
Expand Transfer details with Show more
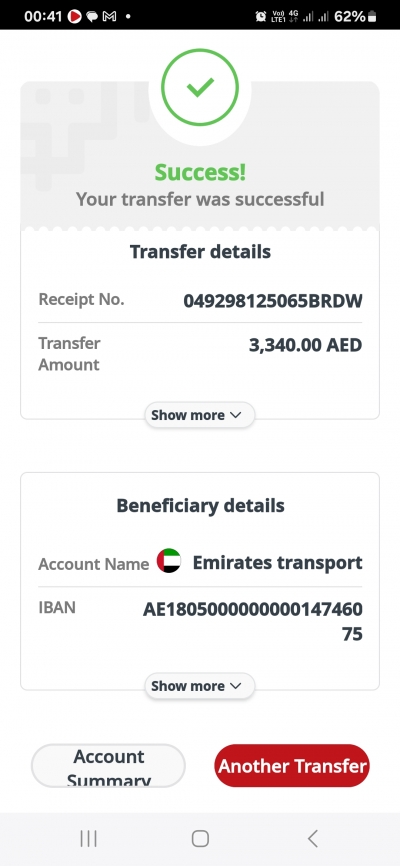pyautogui.click(x=199, y=415)
